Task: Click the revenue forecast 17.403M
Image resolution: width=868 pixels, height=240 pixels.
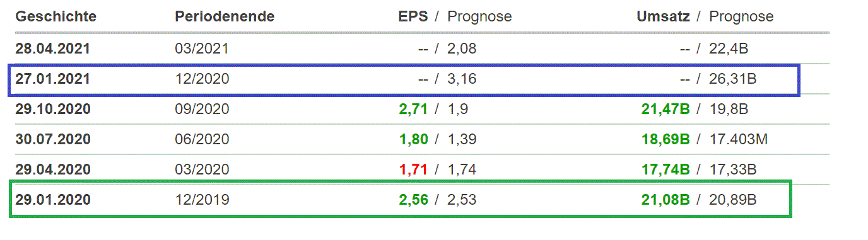Action: tap(739, 139)
